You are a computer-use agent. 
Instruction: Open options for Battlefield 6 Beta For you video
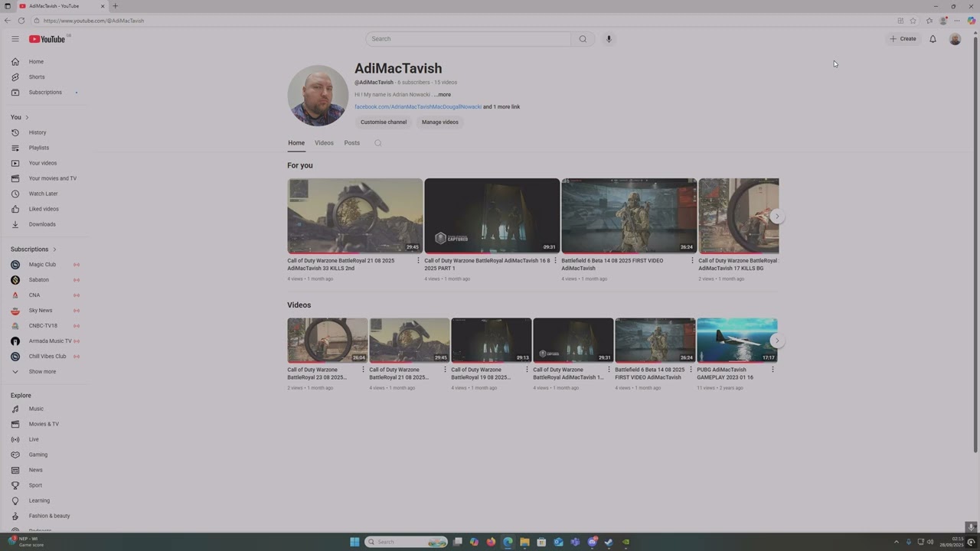(692, 261)
